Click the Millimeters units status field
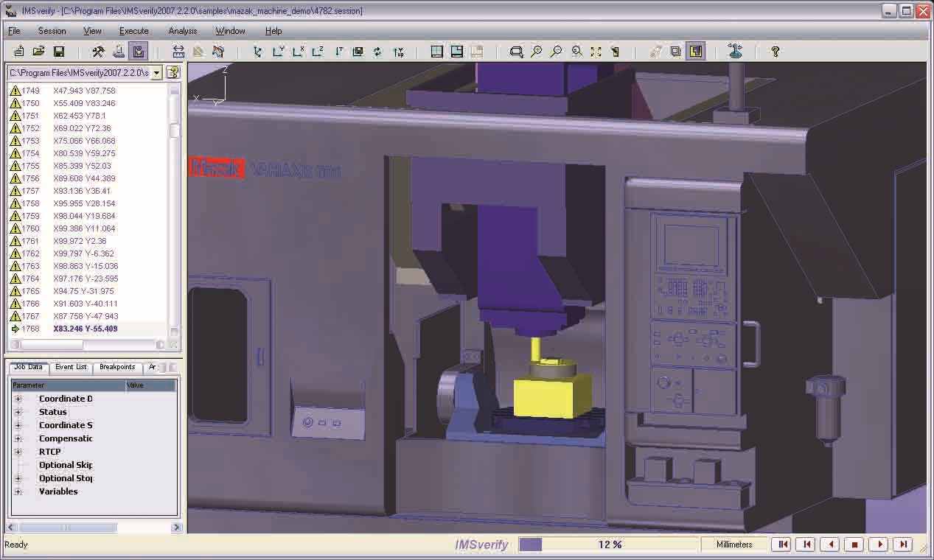The height and width of the screenshot is (560, 934). pos(734,545)
